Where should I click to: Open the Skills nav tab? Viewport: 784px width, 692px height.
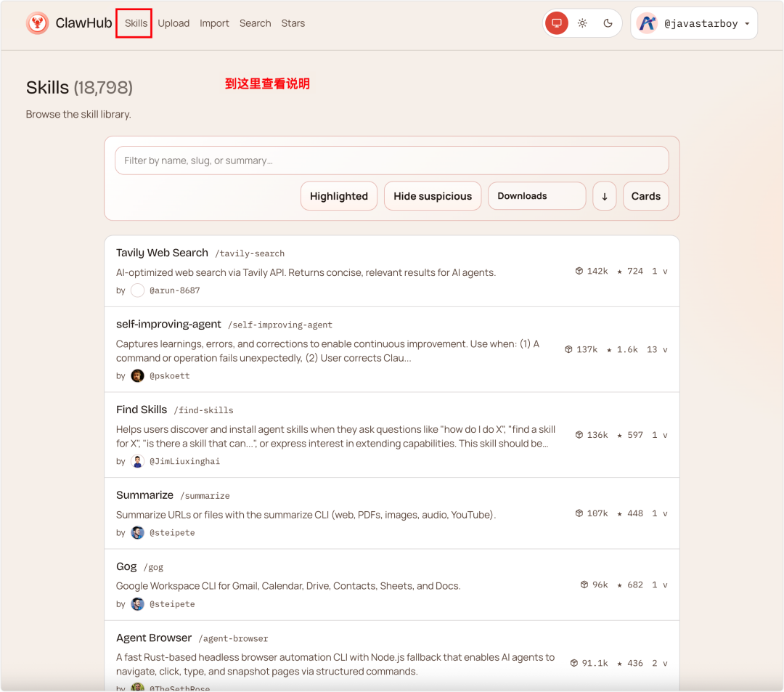(136, 23)
